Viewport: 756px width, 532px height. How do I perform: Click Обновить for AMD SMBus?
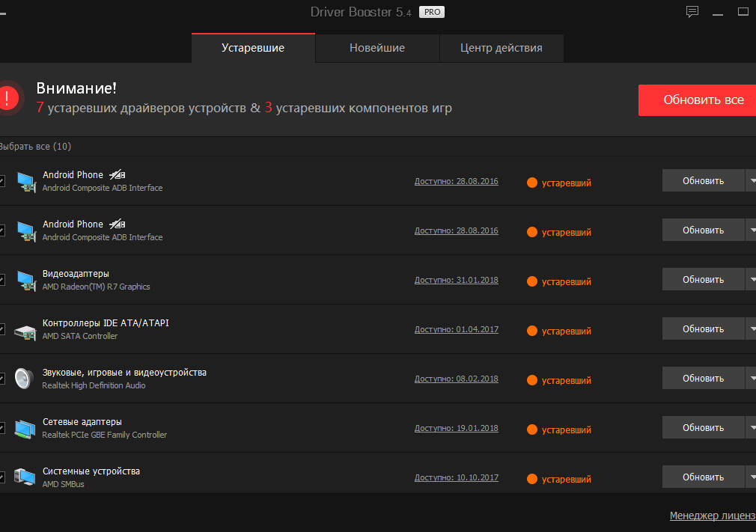tap(704, 477)
